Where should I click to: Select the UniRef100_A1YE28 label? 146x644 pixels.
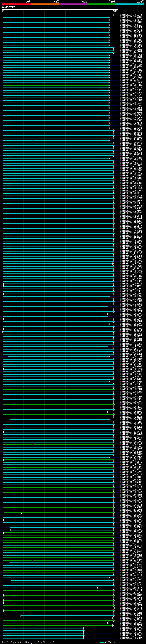[x=131, y=90]
